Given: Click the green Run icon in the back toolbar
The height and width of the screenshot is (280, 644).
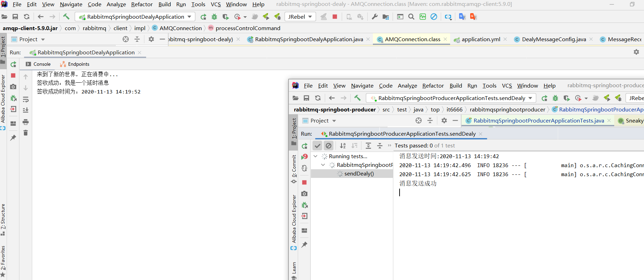Looking at the screenshot, I should [x=203, y=17].
